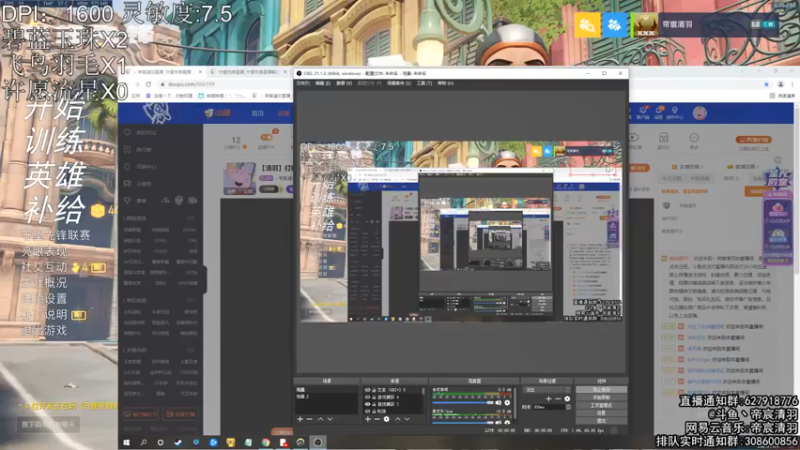Move the source up with the Sources up arrow
Screen dimensions: 800x450
397,419
